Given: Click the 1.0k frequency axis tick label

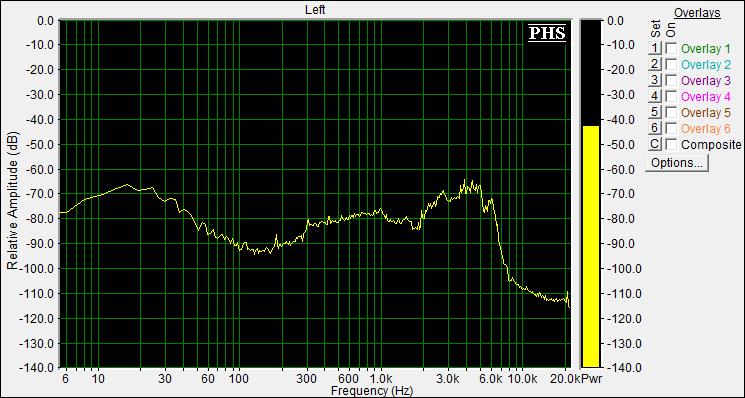Looking at the screenshot, I should [381, 379].
